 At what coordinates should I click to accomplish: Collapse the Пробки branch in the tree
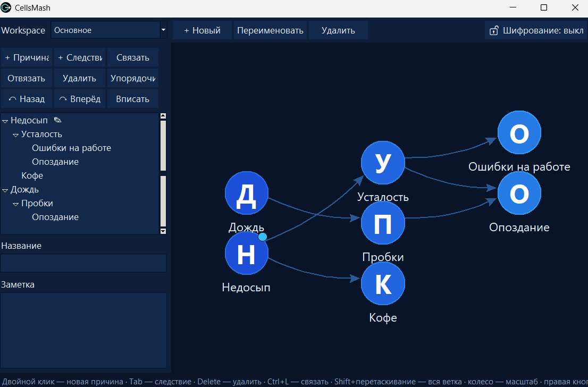click(15, 204)
